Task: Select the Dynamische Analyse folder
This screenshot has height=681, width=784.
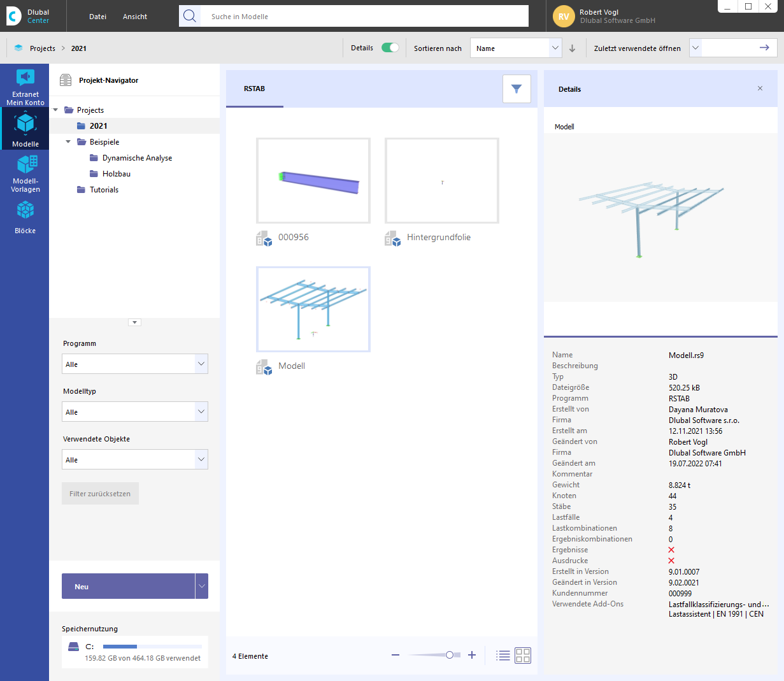Action: [x=137, y=158]
